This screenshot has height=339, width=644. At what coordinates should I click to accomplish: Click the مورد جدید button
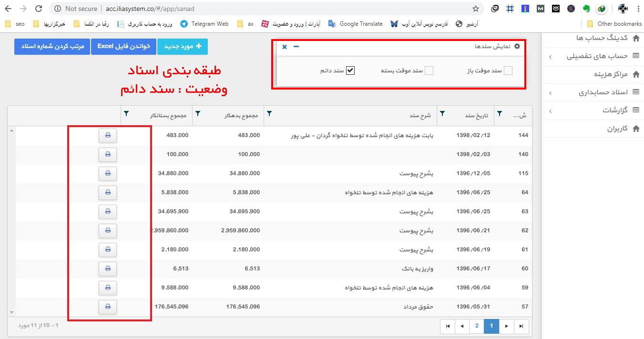point(183,46)
